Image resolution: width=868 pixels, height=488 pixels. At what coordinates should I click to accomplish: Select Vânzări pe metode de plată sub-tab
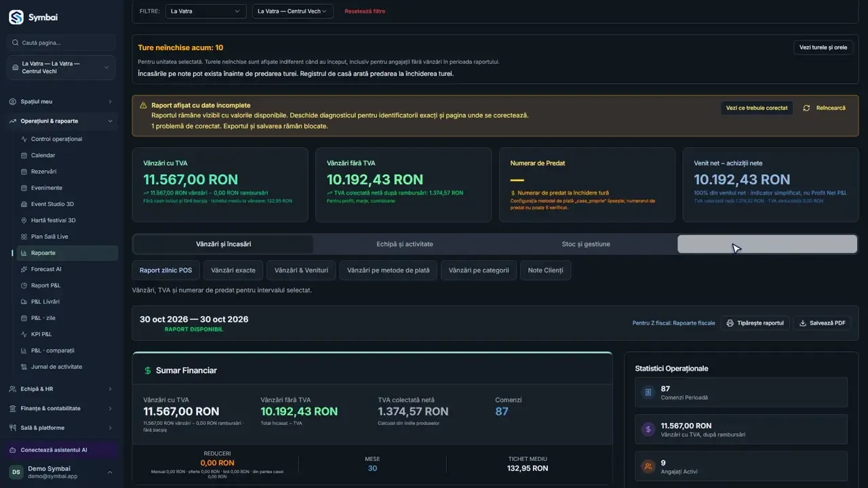[x=389, y=270]
